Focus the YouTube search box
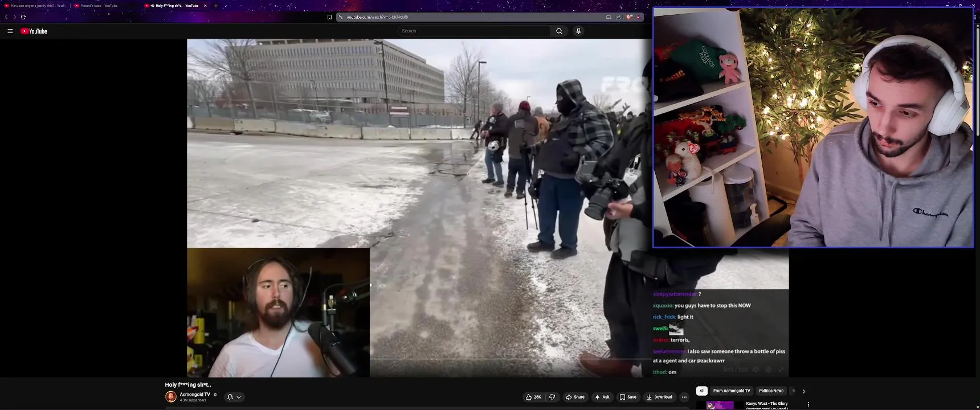The image size is (980, 410). click(x=473, y=31)
